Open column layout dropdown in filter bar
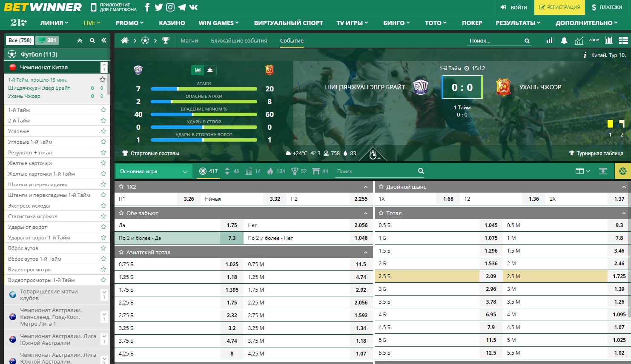This screenshot has height=364, width=631. (x=582, y=171)
